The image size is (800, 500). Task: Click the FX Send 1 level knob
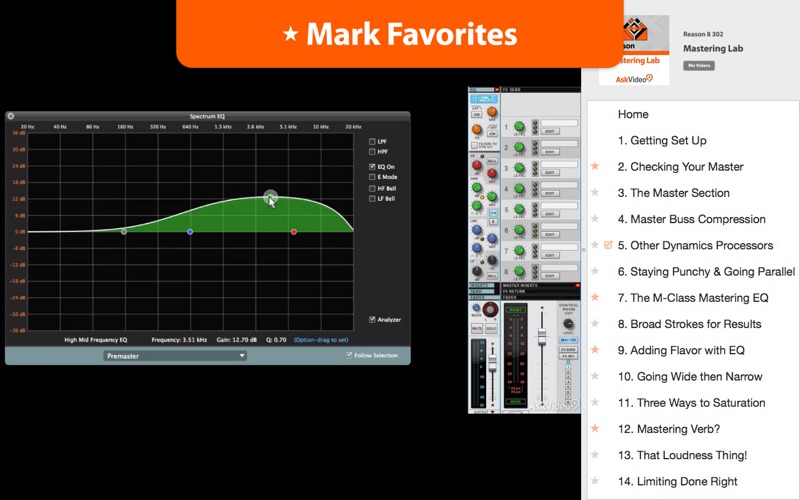pyautogui.click(x=519, y=126)
